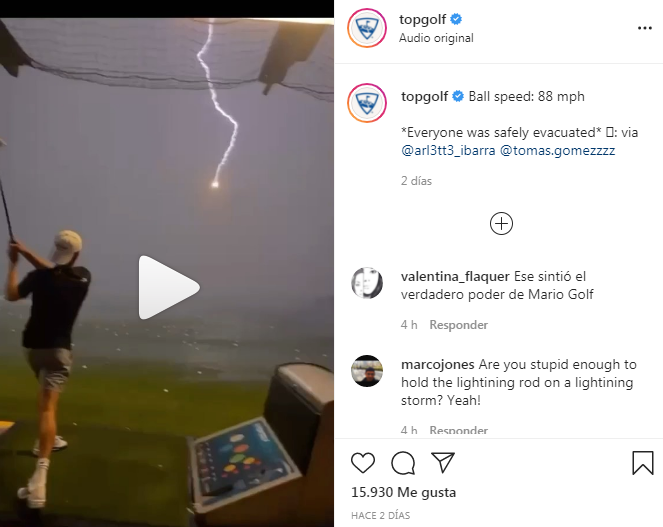
Task: Click the Audio original label
Action: 436,38
